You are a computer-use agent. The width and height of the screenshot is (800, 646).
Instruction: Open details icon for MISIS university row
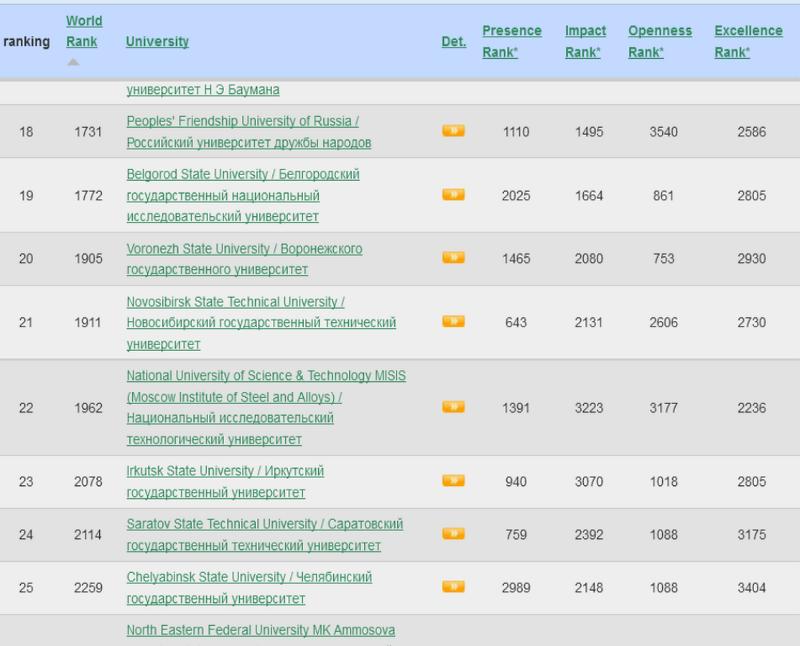click(453, 407)
